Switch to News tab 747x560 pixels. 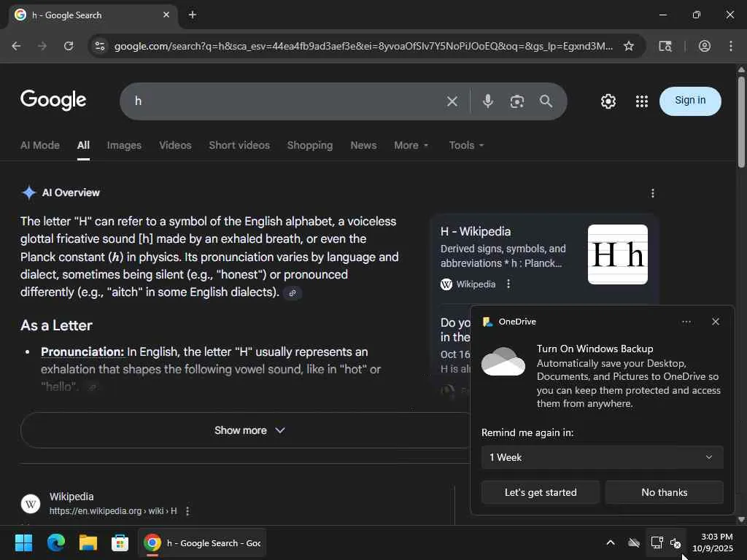tap(363, 145)
